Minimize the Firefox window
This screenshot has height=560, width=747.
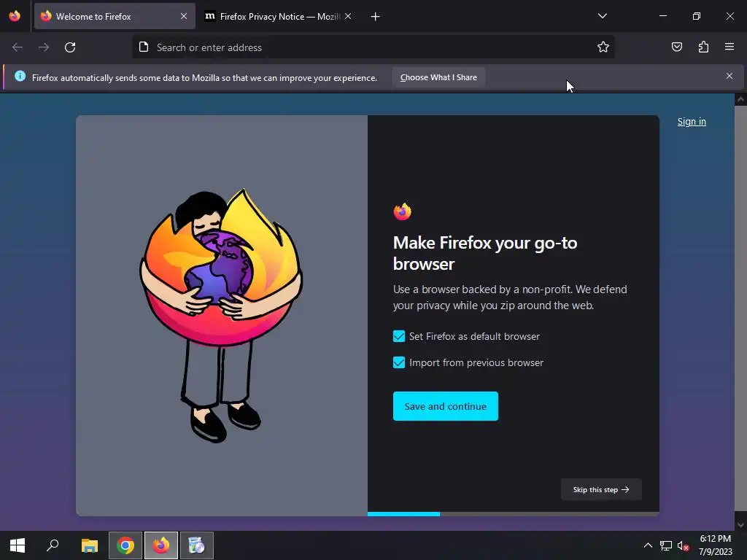coord(663,16)
